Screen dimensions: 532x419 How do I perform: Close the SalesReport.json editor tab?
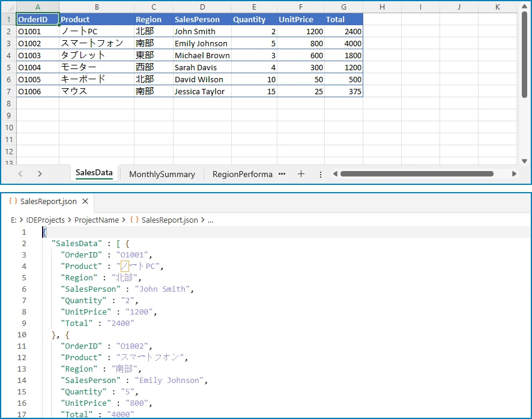tap(85, 201)
